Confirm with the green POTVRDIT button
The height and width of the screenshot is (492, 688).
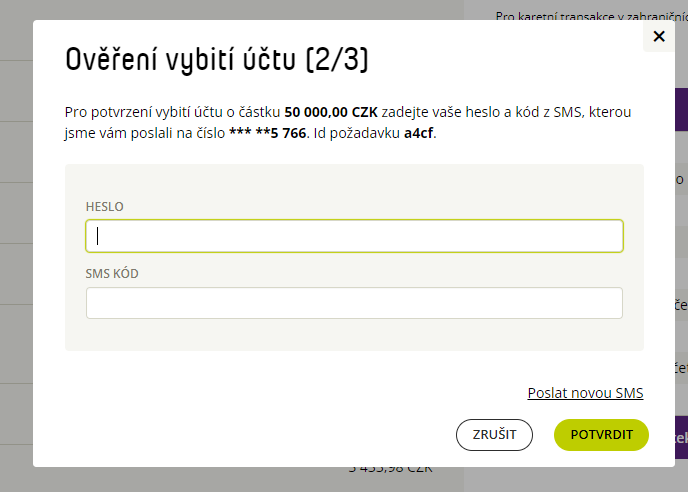tap(601, 435)
